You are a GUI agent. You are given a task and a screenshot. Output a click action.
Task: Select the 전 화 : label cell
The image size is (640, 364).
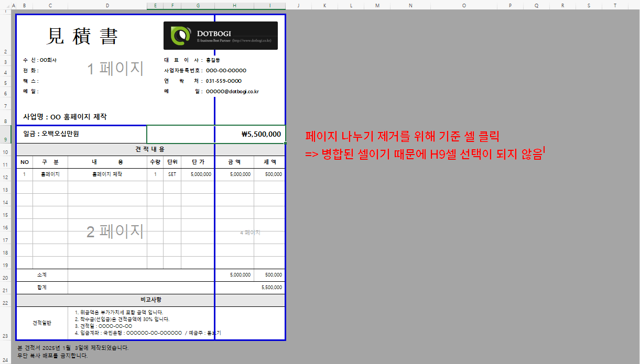[31, 71]
